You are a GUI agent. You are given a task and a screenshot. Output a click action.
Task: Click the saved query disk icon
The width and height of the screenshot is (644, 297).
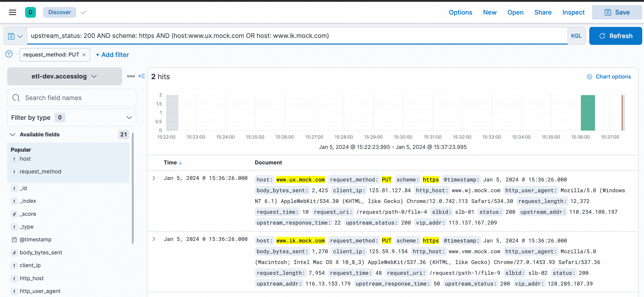tap(11, 36)
